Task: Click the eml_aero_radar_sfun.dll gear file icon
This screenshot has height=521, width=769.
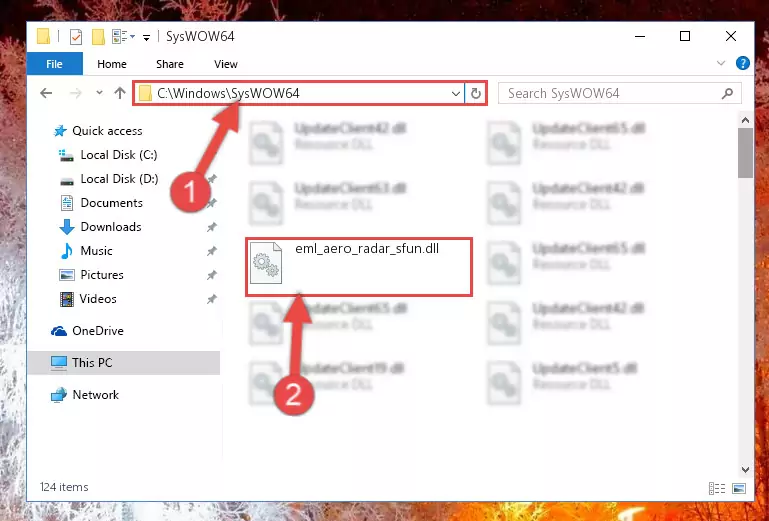Action: click(x=266, y=263)
